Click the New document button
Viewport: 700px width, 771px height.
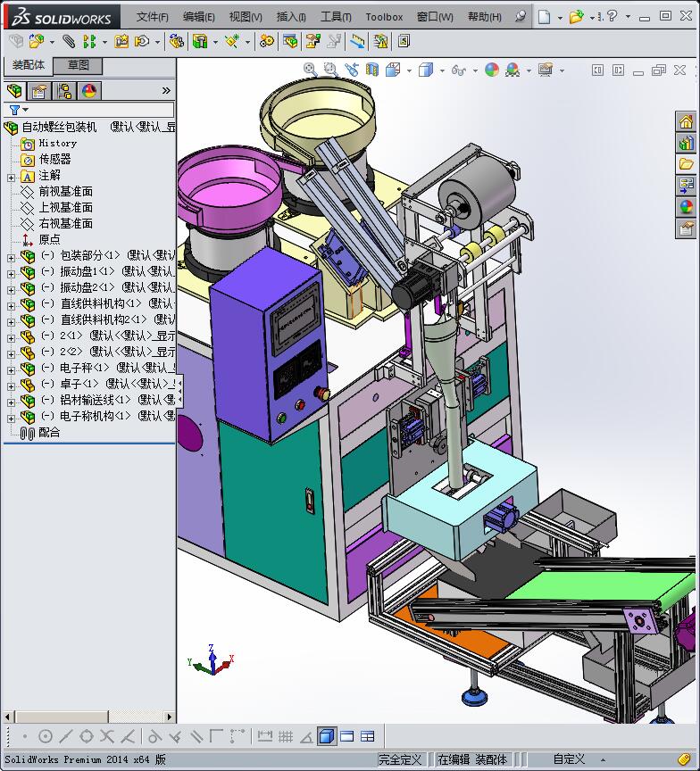coord(544,17)
